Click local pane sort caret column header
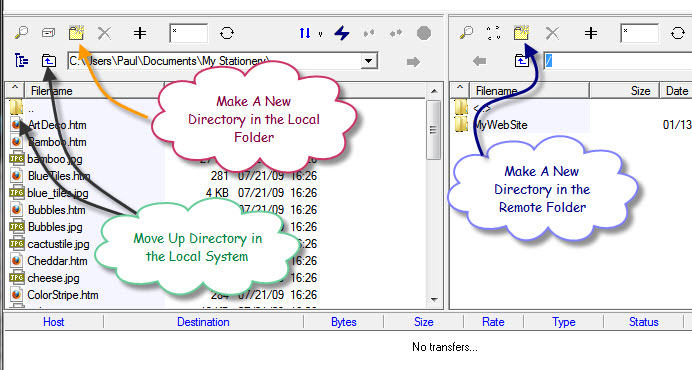692x370 pixels. point(15,90)
